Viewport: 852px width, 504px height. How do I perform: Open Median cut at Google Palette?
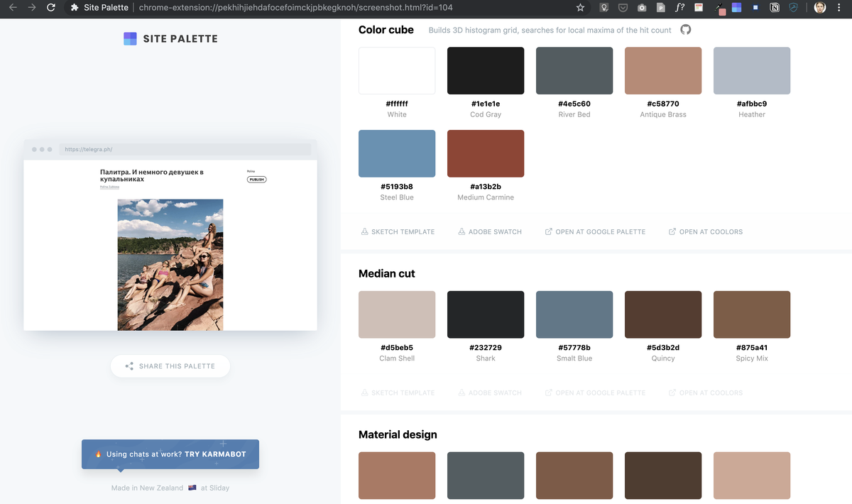pos(595,393)
